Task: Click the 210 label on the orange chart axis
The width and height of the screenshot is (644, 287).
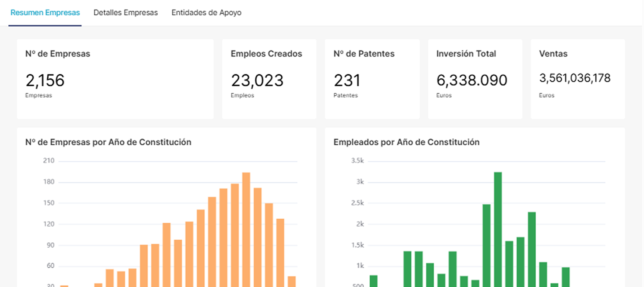Action: click(x=49, y=161)
